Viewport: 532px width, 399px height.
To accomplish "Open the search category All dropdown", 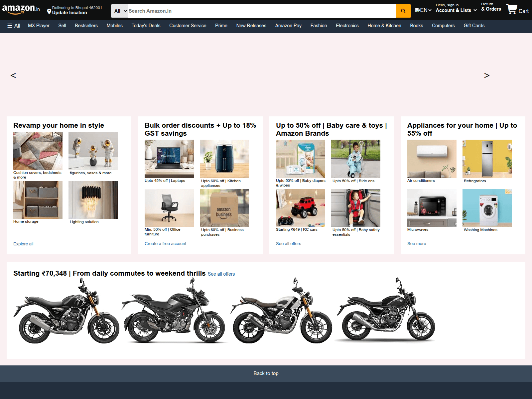I will tap(120, 11).
